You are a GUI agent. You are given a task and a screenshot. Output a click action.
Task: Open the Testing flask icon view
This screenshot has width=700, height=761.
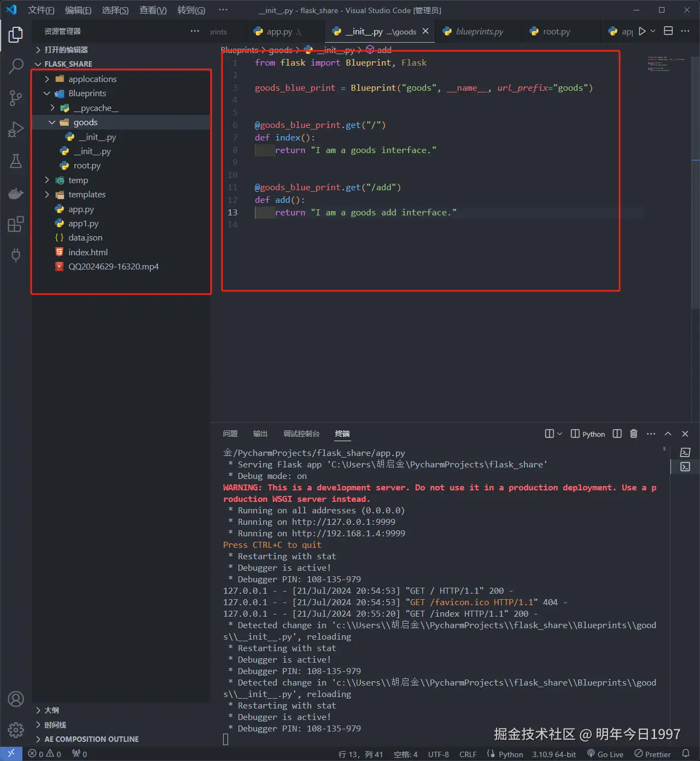(16, 161)
